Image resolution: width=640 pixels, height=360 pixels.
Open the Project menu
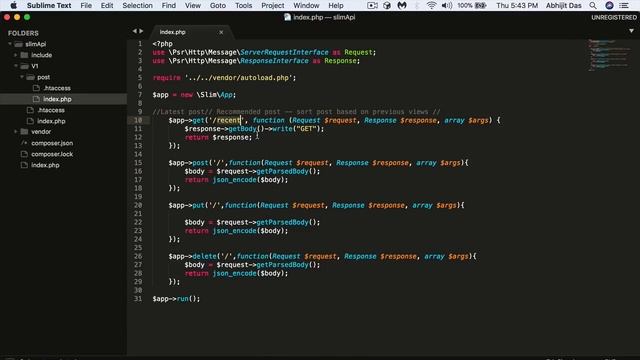point(273,5)
